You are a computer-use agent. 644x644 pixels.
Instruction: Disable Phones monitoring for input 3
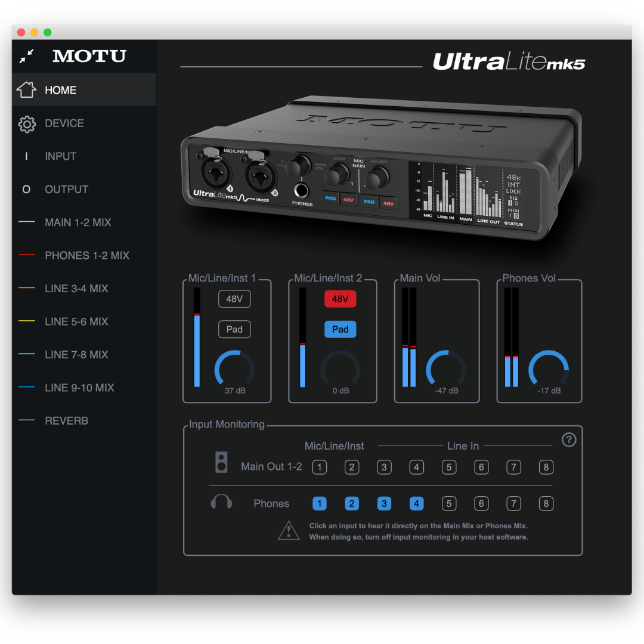(384, 503)
